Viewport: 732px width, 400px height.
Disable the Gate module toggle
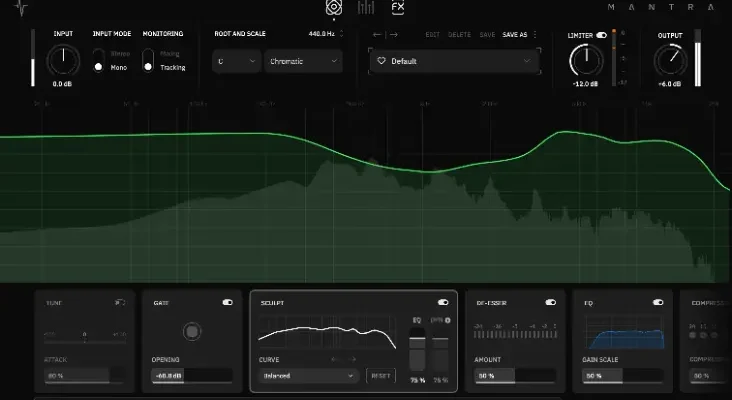[x=227, y=301]
